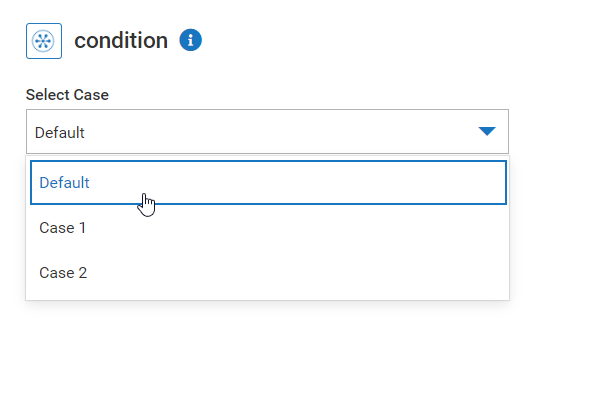Pick the Case 1 entry
Viewport: 601px width, 412px height.
268,228
